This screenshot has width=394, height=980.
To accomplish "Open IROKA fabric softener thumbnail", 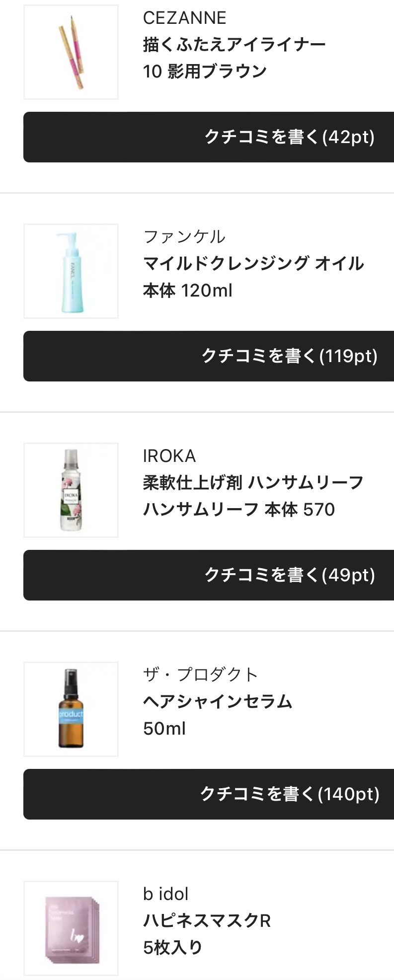I will coord(71,490).
